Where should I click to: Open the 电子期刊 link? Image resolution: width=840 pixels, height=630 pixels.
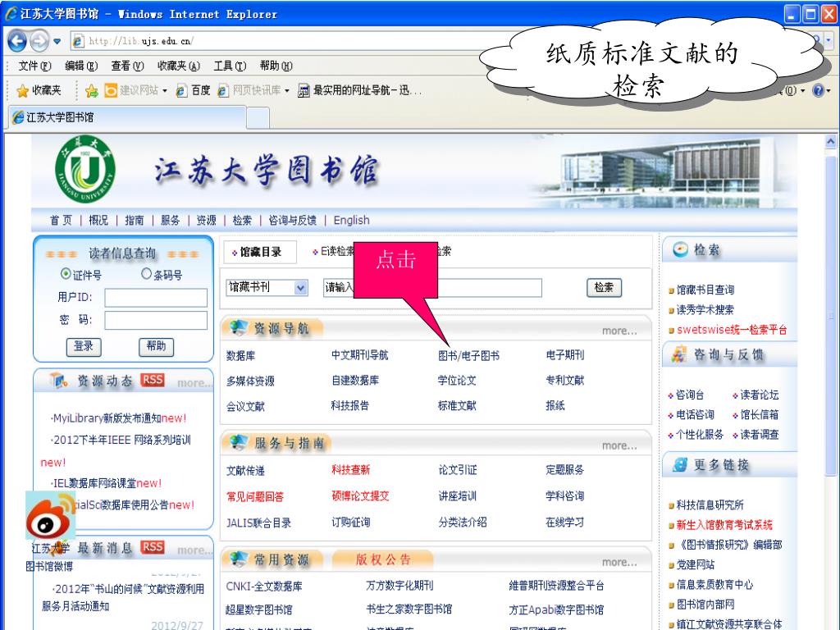point(565,355)
